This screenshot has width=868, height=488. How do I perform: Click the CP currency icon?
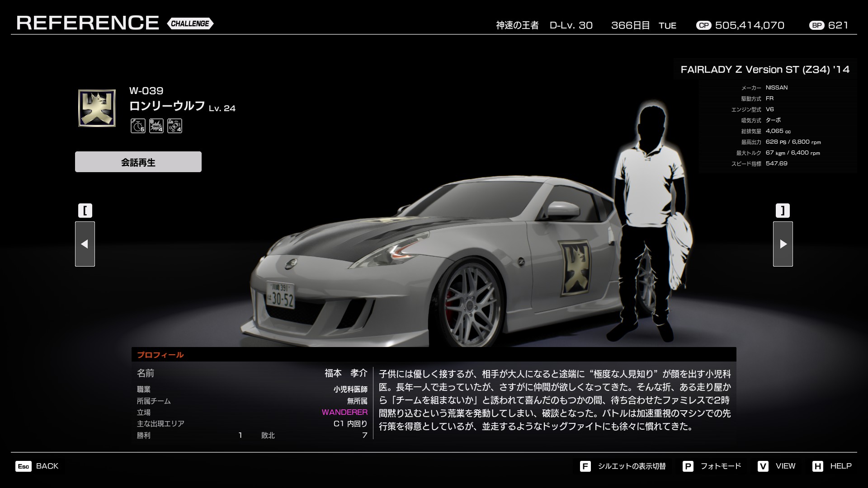point(703,25)
